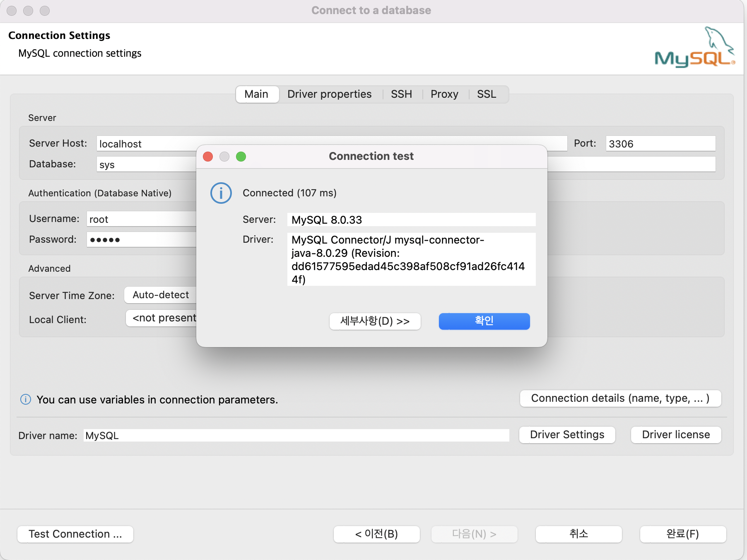Viewport: 747px width, 560px height.
Task: Open Driver license
Action: coord(676,435)
